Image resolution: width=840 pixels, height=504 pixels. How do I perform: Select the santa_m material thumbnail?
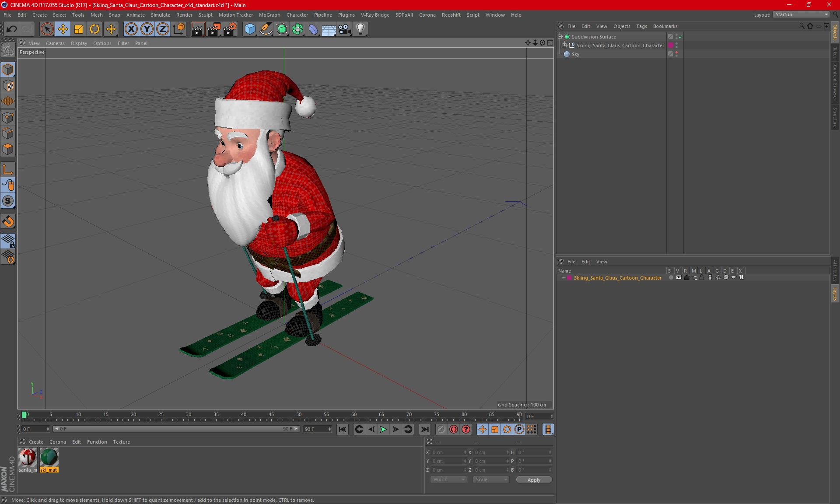[28, 460]
